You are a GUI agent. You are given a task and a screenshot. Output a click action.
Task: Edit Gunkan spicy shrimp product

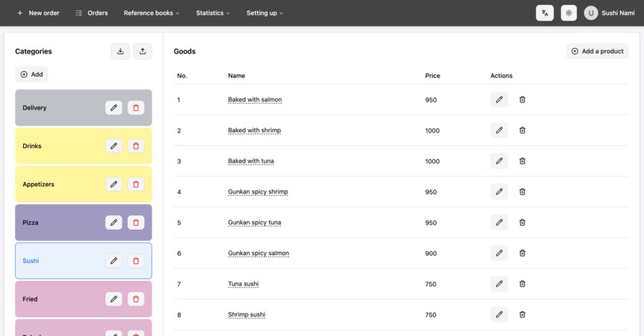pos(499,192)
